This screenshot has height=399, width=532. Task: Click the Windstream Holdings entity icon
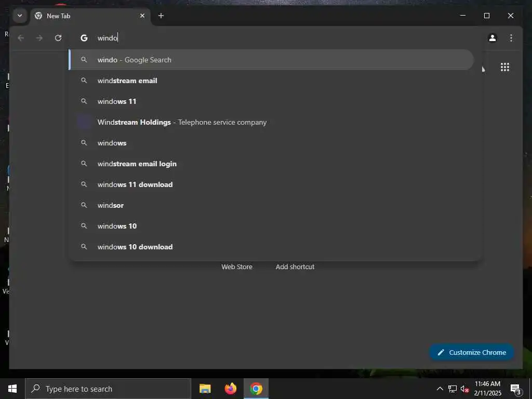(x=85, y=122)
